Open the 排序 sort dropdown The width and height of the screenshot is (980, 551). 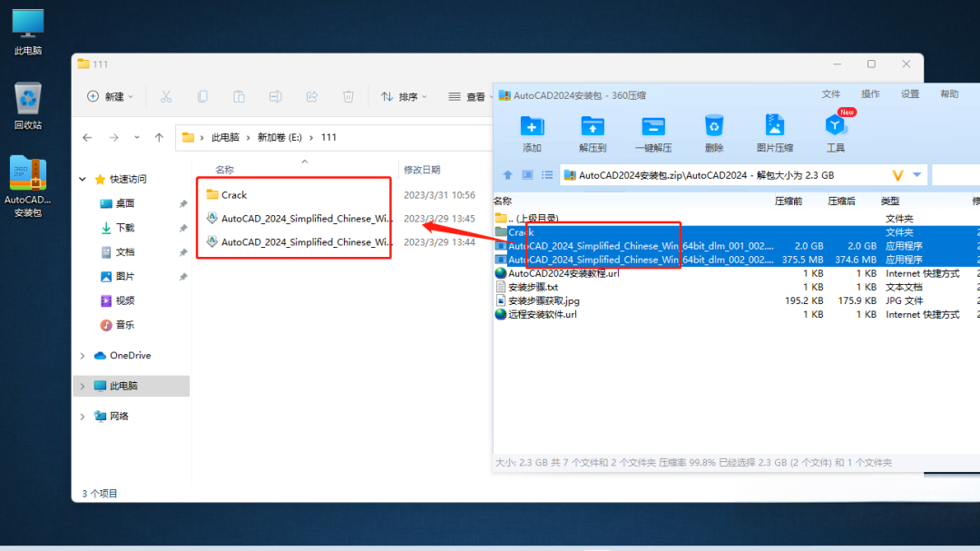tap(404, 96)
